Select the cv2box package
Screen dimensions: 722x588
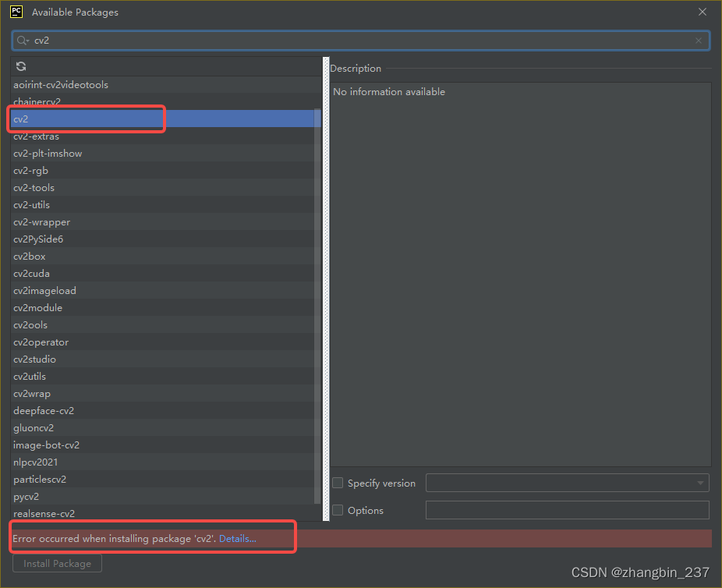pyautogui.click(x=166, y=256)
